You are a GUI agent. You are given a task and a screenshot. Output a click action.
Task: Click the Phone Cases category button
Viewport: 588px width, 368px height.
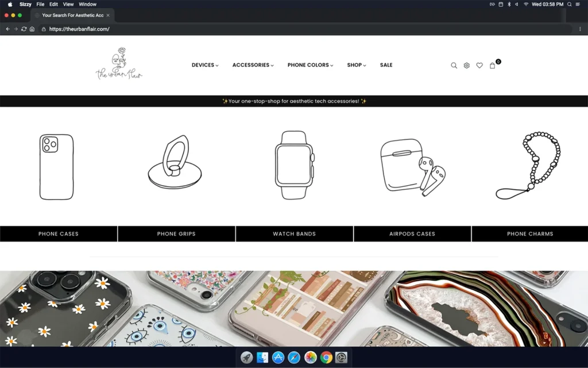click(59, 234)
